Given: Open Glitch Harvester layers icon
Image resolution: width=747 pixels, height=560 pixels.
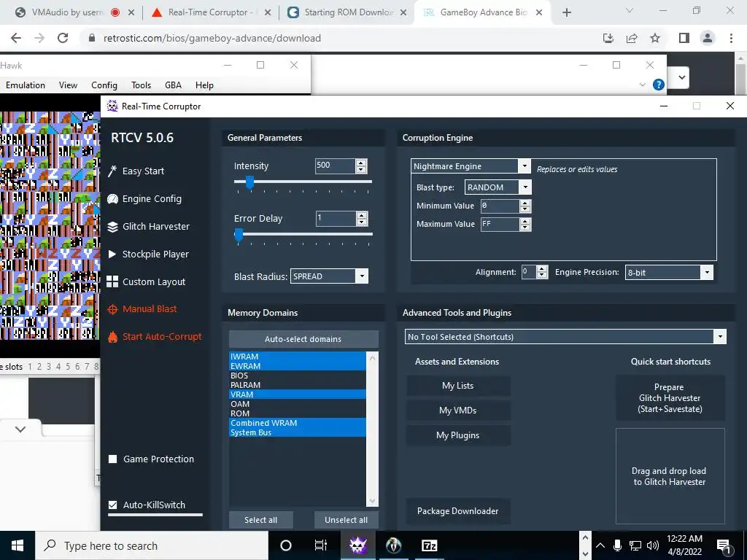Looking at the screenshot, I should tap(112, 227).
